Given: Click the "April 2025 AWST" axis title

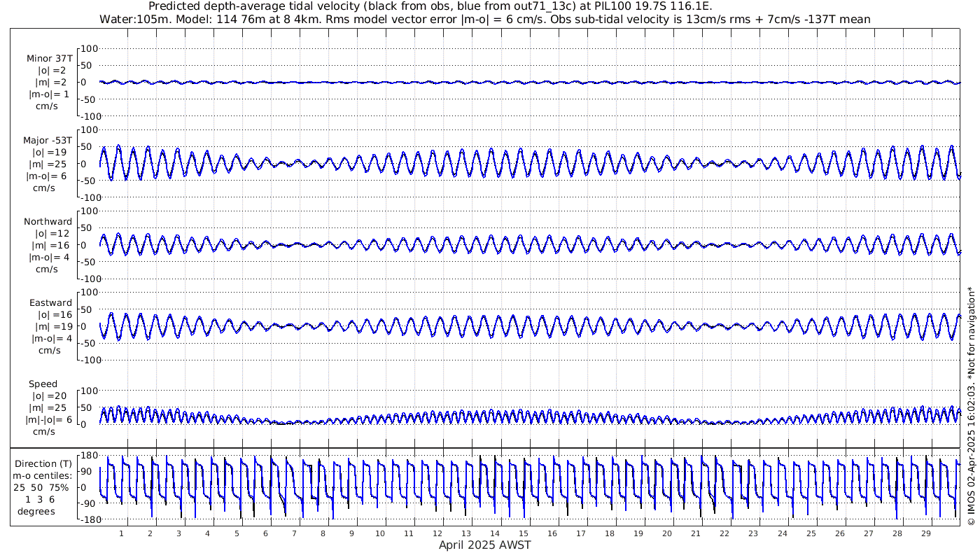Looking at the screenshot, I should tap(485, 545).
